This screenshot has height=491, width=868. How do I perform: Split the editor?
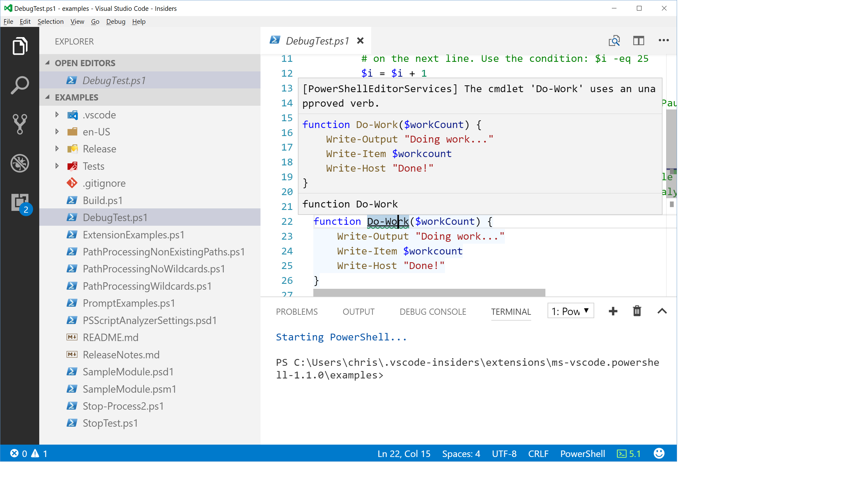tap(638, 41)
